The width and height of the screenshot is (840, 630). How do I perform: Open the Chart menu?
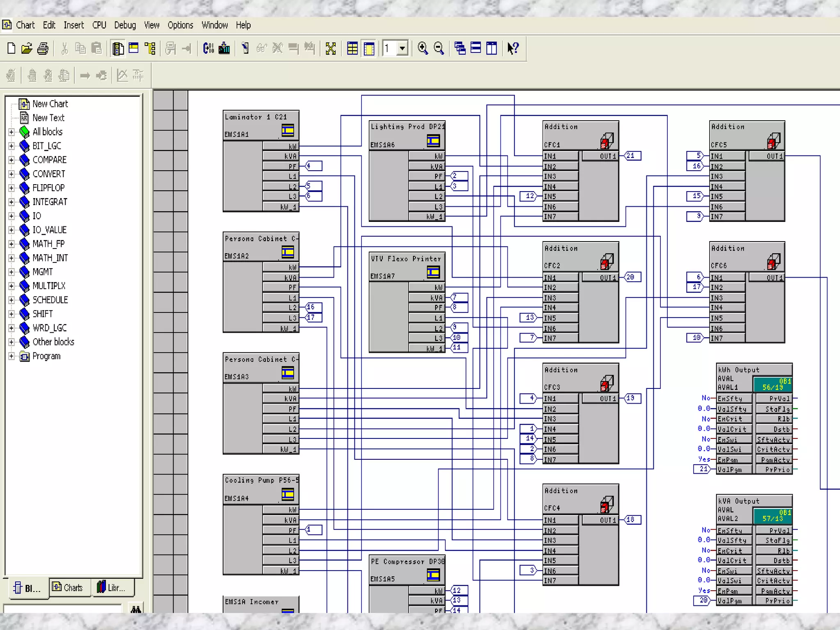pyautogui.click(x=25, y=25)
